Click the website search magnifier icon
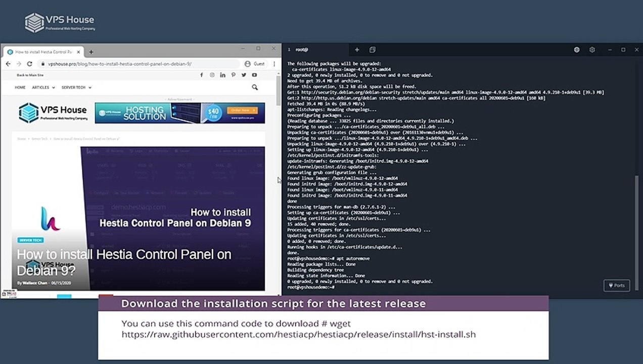The image size is (643, 364). click(x=255, y=87)
